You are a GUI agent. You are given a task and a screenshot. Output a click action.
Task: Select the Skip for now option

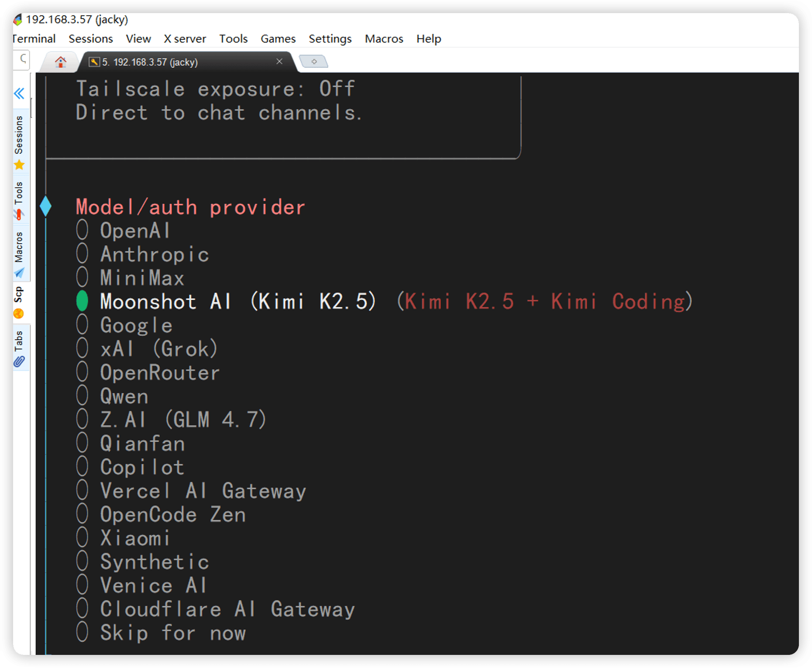pyautogui.click(x=161, y=633)
